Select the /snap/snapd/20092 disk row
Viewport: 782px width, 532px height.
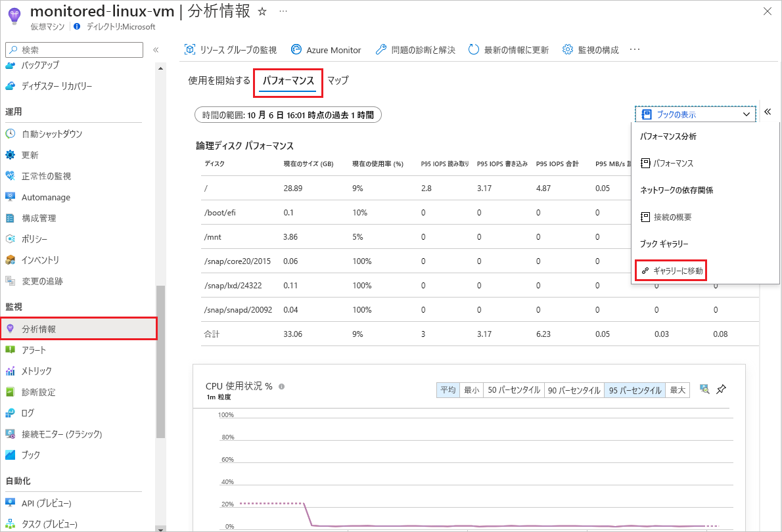pos(479,309)
